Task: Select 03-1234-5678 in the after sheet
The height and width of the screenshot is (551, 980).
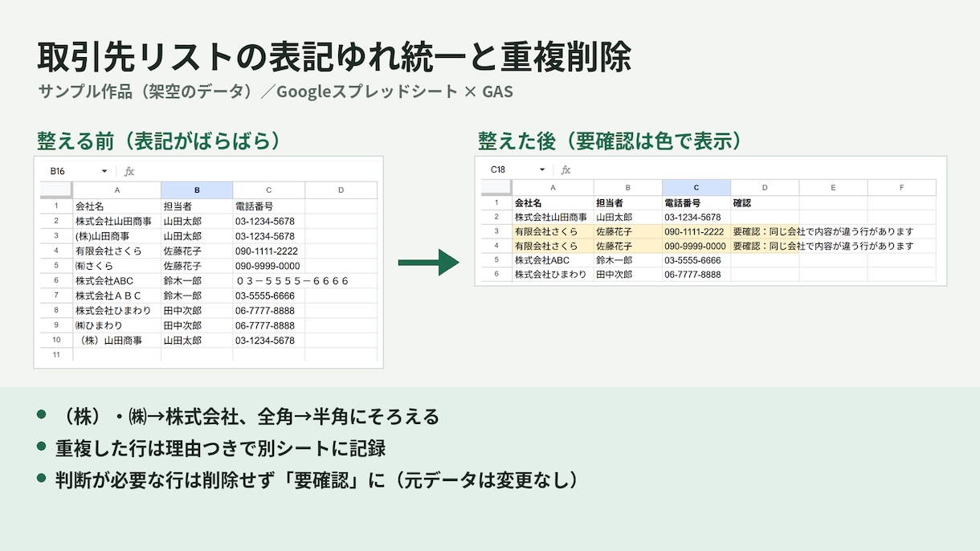Action: 696,217
